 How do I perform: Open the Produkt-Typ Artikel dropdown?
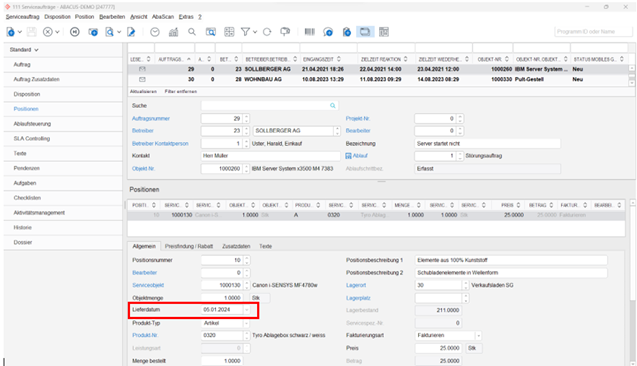tap(247, 323)
